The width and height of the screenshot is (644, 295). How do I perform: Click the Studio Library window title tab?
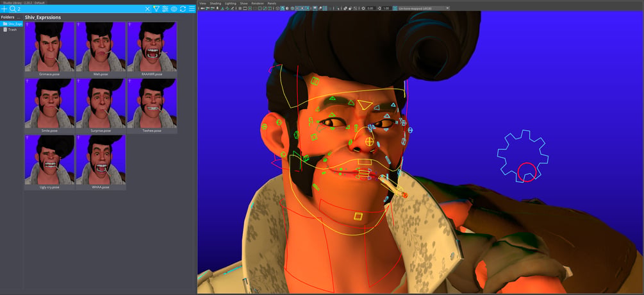pos(24,3)
